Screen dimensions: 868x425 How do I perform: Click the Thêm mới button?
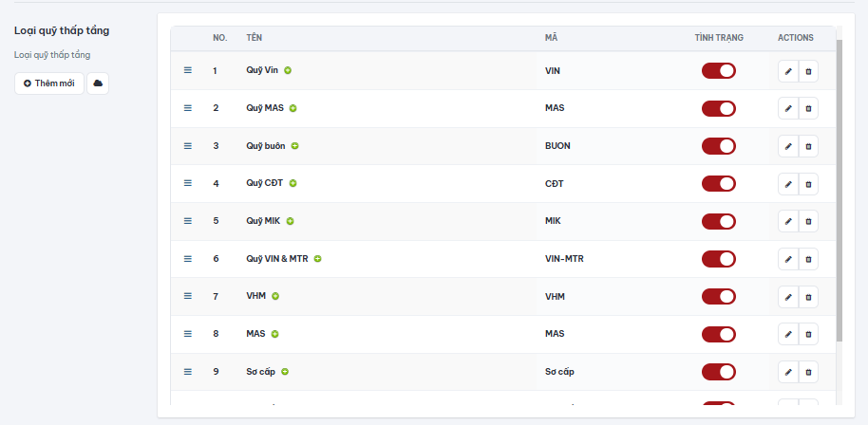[49, 83]
